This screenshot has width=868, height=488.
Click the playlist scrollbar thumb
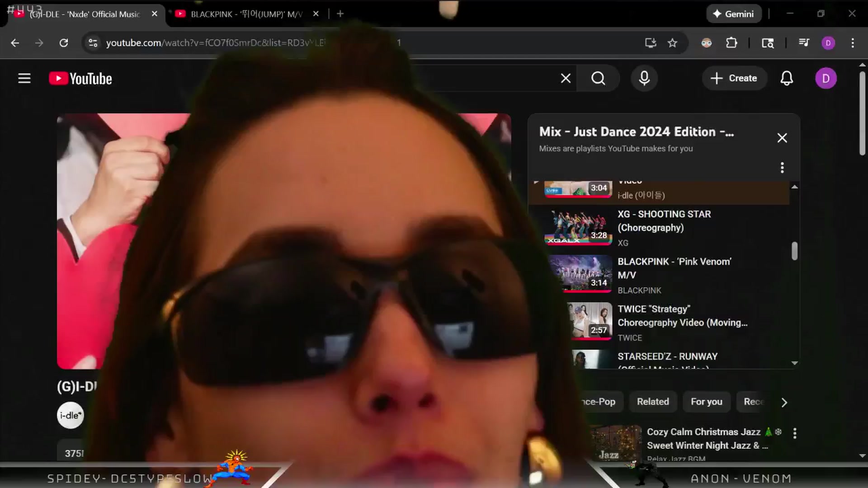pos(794,251)
